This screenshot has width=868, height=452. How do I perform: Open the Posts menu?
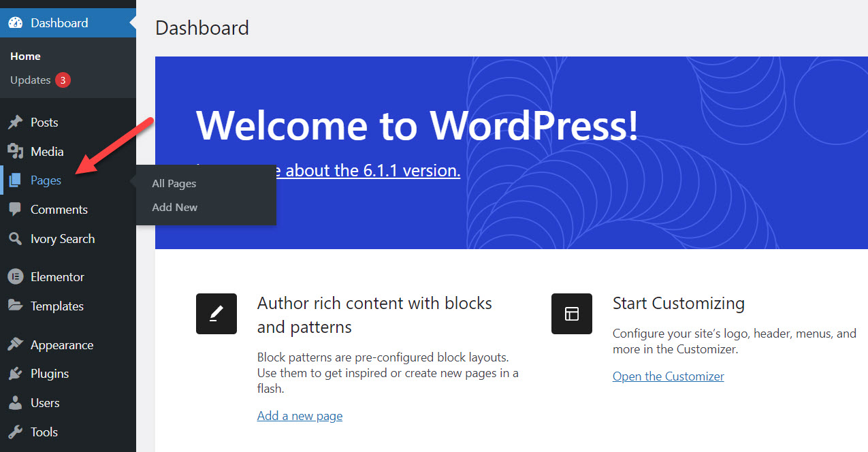coord(68,123)
